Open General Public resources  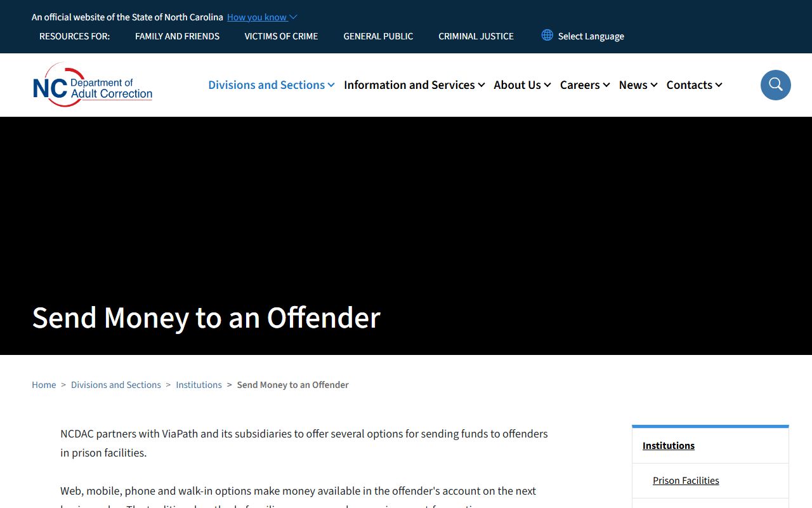point(378,36)
